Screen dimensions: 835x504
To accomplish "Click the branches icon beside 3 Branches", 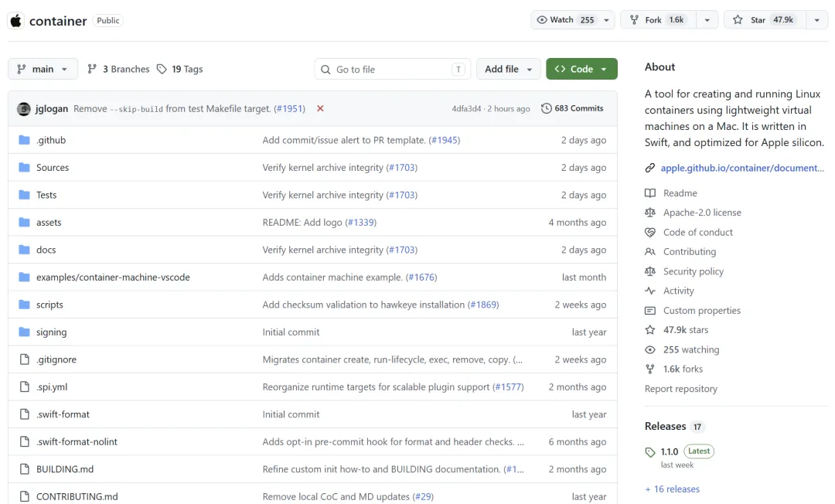I will [92, 69].
